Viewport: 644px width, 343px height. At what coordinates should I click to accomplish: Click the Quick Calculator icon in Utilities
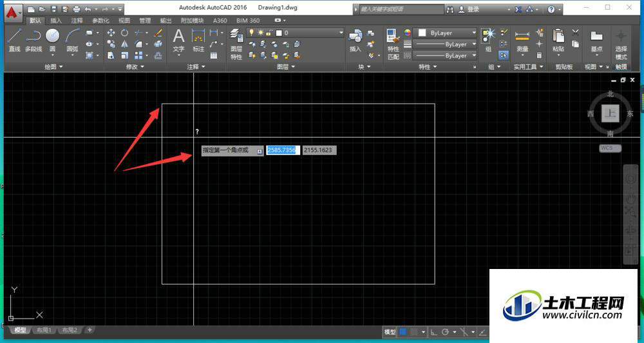[x=540, y=55]
